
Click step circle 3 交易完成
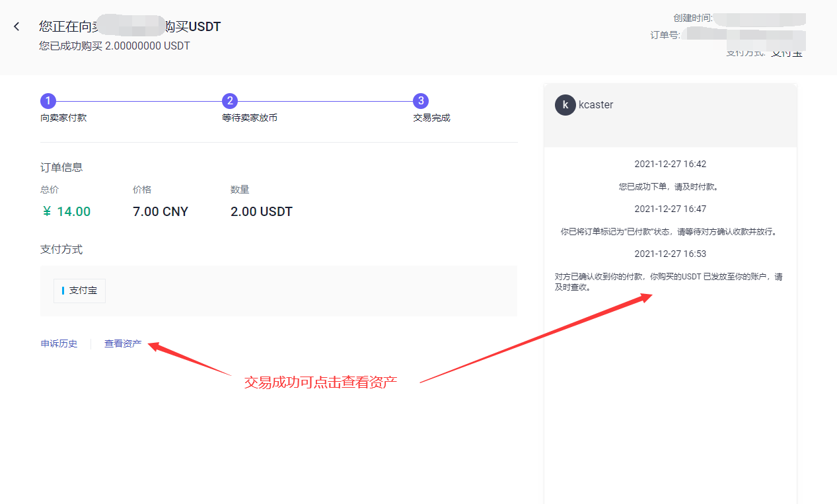(421, 100)
